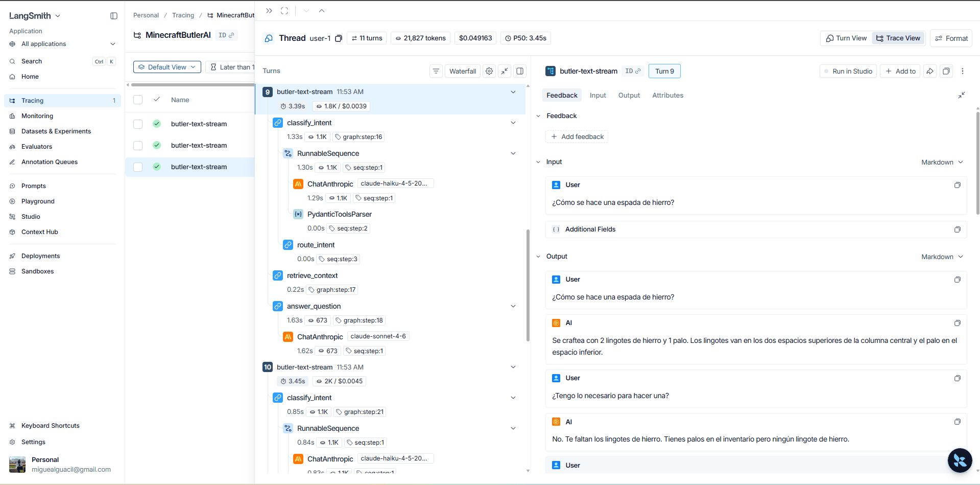The image size is (980, 485).
Task: Copy the thread ID user-1
Action: (x=338, y=38)
